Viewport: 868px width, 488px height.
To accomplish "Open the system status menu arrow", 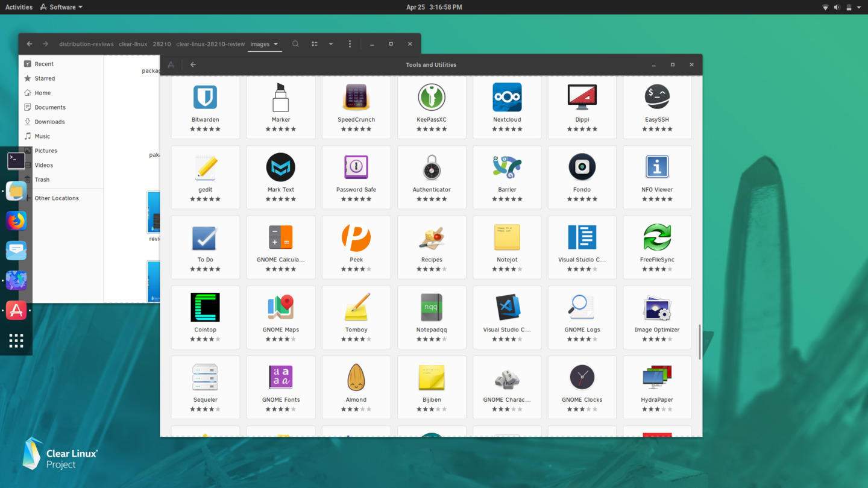I will 859,7.
